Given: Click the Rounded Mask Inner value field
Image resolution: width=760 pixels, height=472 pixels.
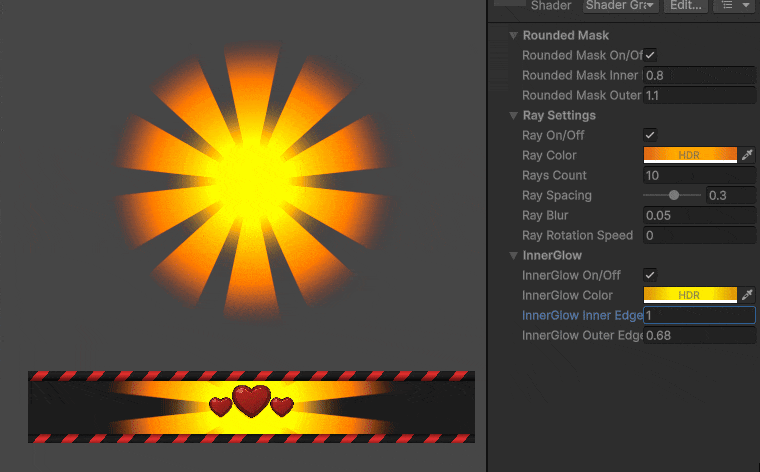Looking at the screenshot, I should click(x=698, y=75).
